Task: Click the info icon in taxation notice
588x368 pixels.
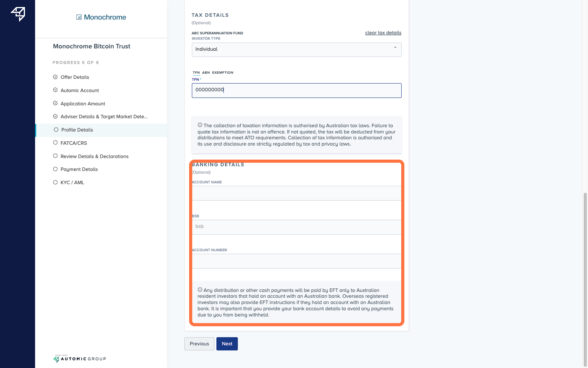Action: [200, 125]
